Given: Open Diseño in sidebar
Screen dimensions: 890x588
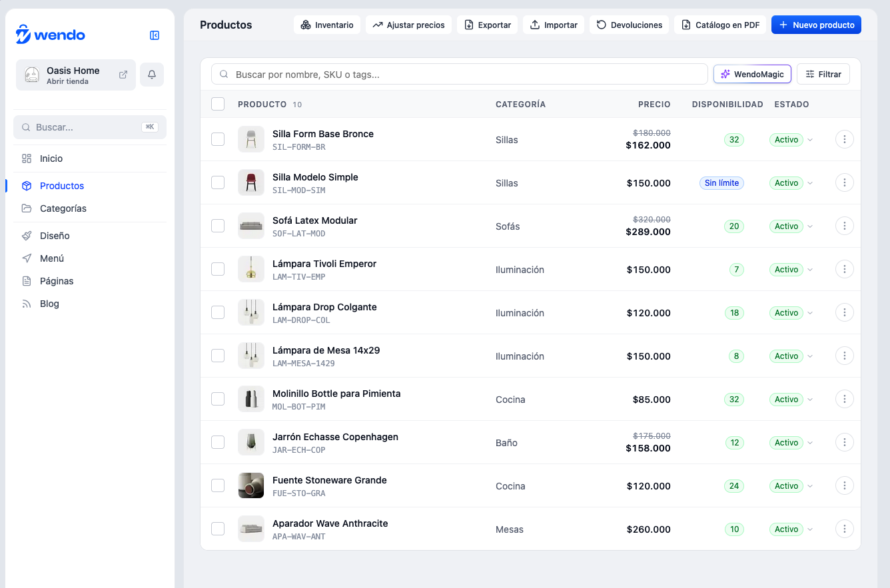Looking at the screenshot, I should 90,236.
